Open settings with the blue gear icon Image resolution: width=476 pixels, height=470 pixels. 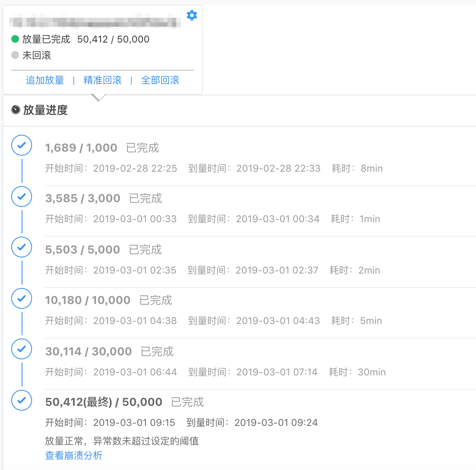(192, 15)
